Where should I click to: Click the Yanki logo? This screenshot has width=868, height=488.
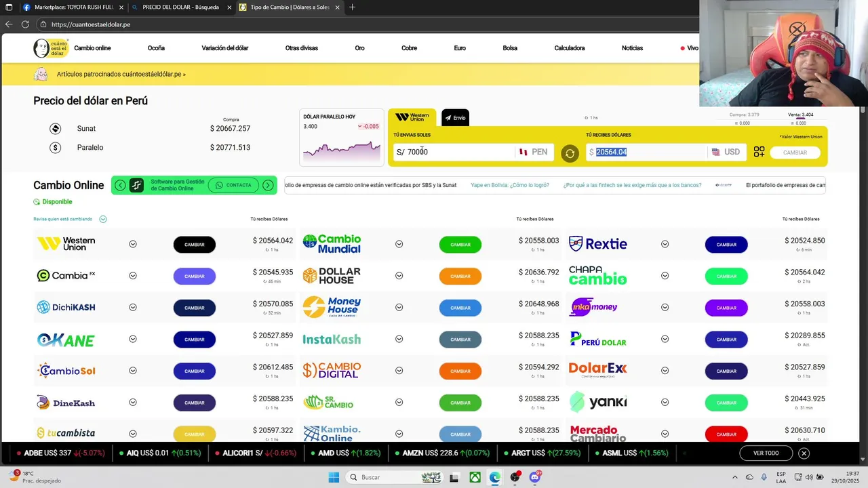coord(597,402)
